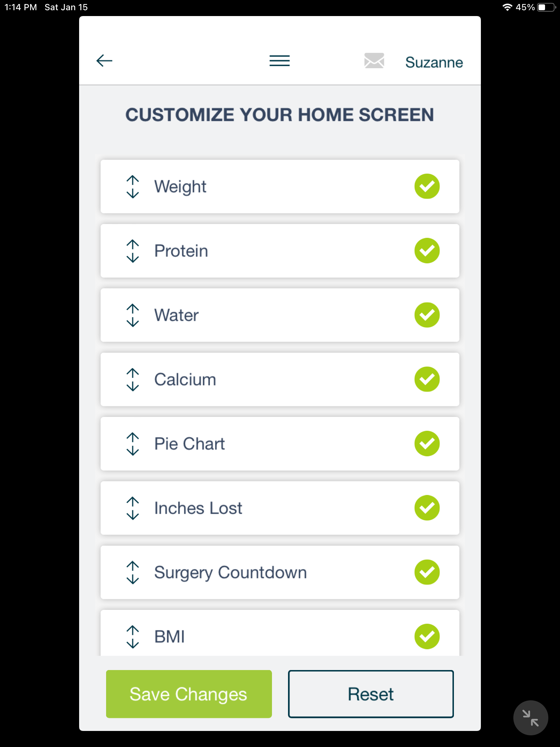
Task: Click the Reset button
Action: tap(371, 694)
